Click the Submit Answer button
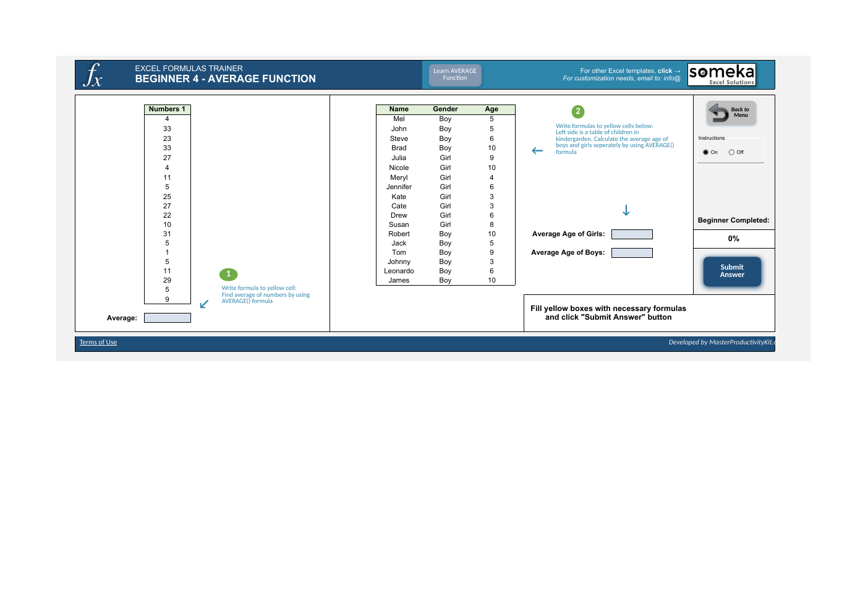Viewport: 868px width, 614px height. [732, 271]
